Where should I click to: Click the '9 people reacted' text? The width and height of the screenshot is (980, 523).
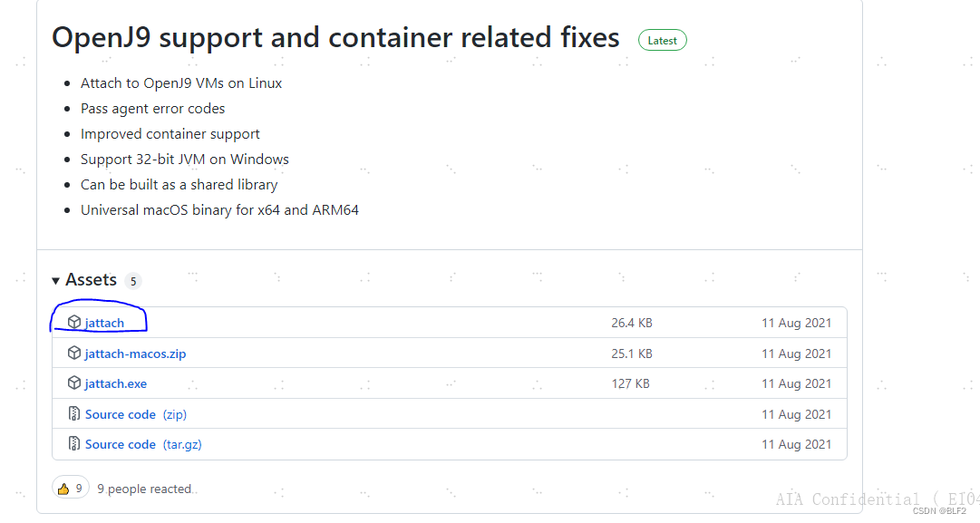144,489
